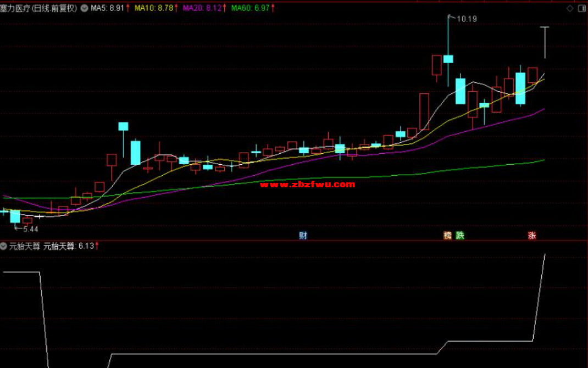Click the cyan candlestick above 5.44 low

(15, 216)
